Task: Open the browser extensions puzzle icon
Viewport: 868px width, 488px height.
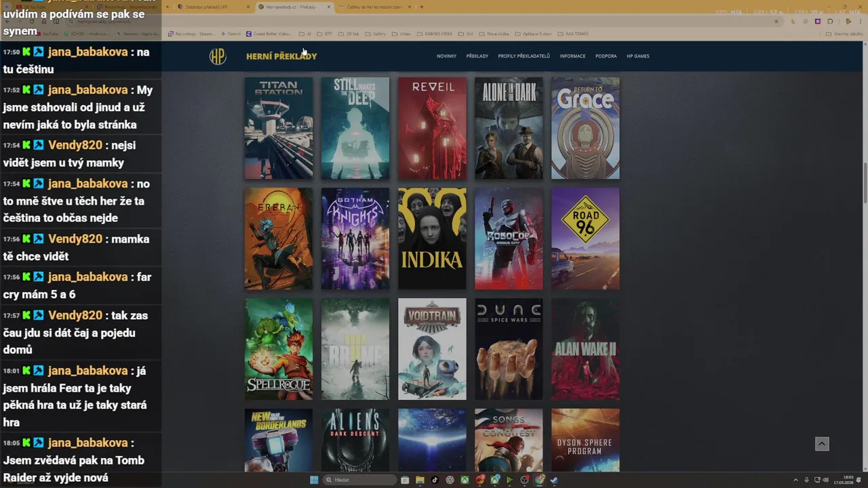Action: [x=831, y=21]
